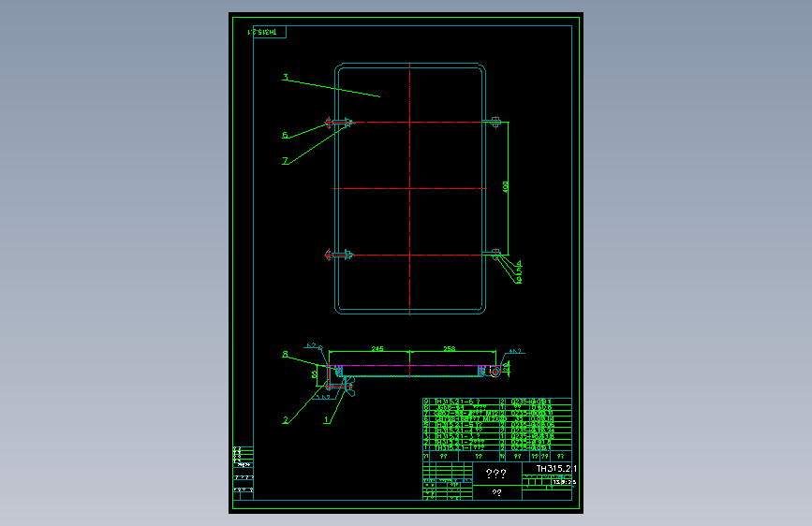Click the 245 dimension in section view
This screenshot has width=812, height=526.
click(x=377, y=349)
